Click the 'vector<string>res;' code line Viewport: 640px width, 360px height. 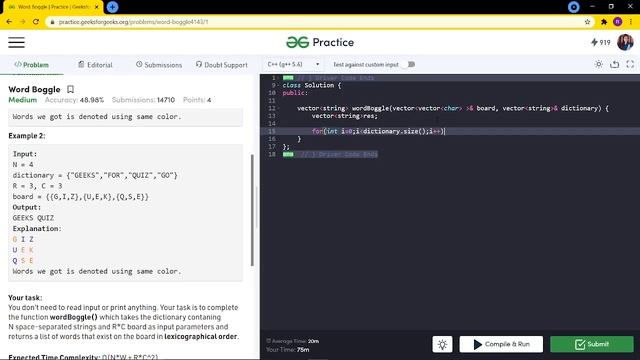point(345,116)
